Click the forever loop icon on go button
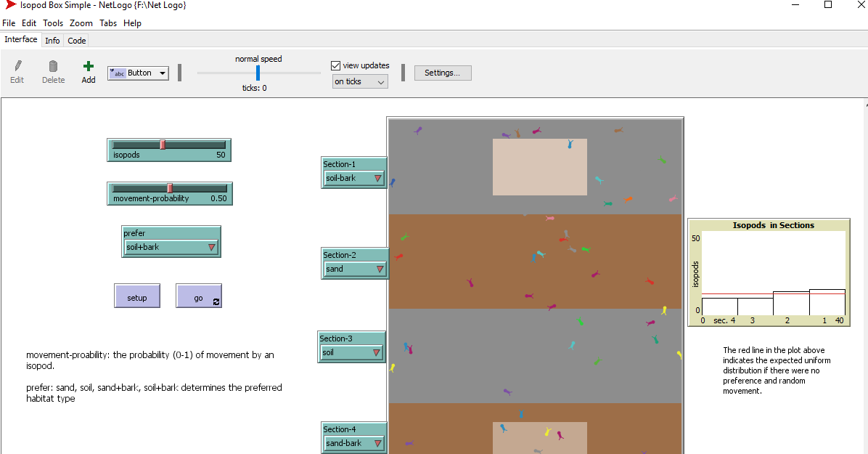This screenshot has width=868, height=454. pyautogui.click(x=216, y=301)
